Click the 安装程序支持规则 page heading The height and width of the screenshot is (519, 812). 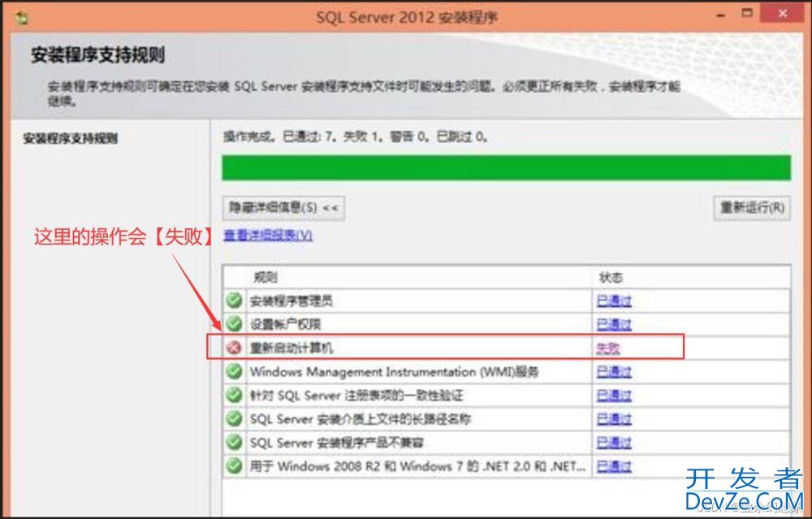tap(98, 55)
